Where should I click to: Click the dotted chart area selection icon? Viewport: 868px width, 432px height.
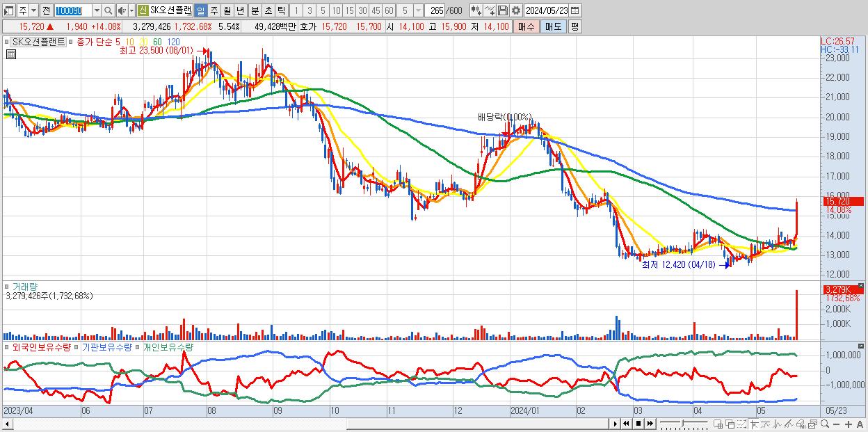click(x=741, y=424)
